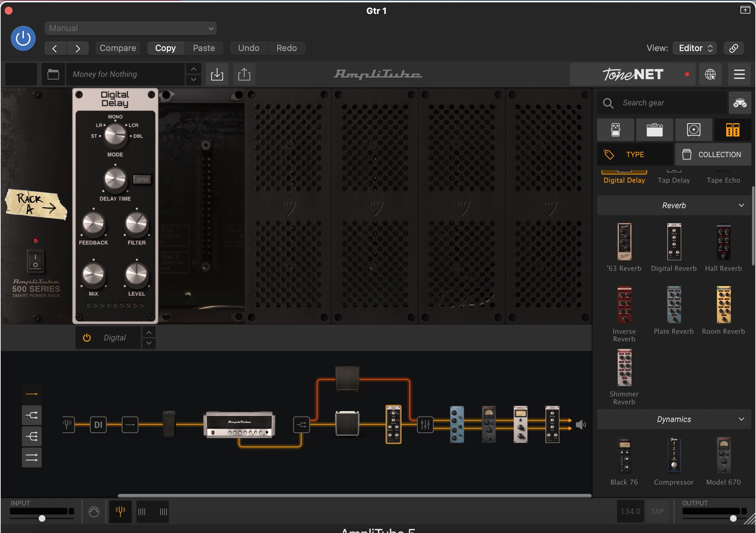The image size is (756, 533).
Task: Collapse the Dynamics section
Action: (674, 419)
